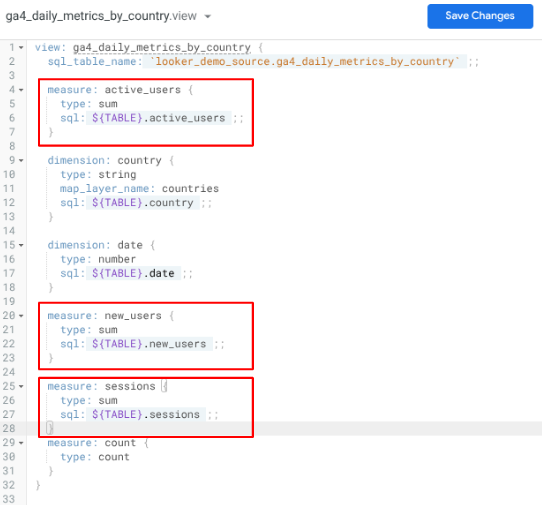Click line number 3 in gutter

pos(12,75)
